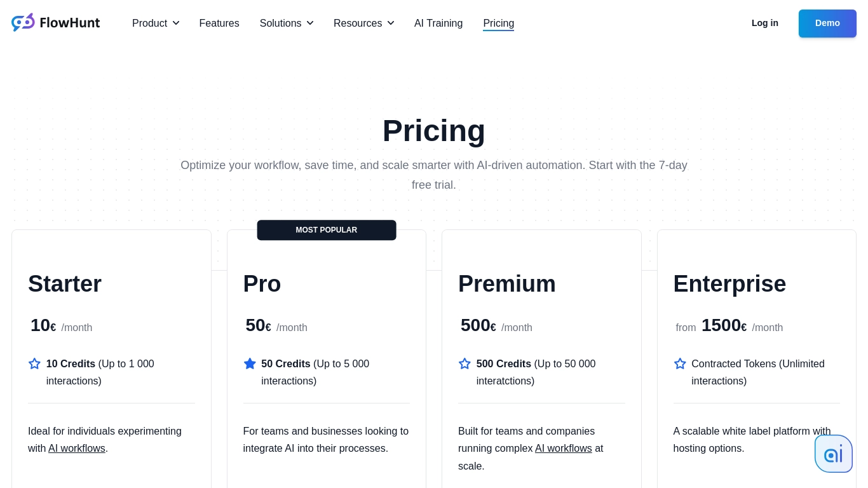
Task: Open the AI chat assistant widget
Action: pos(834,453)
